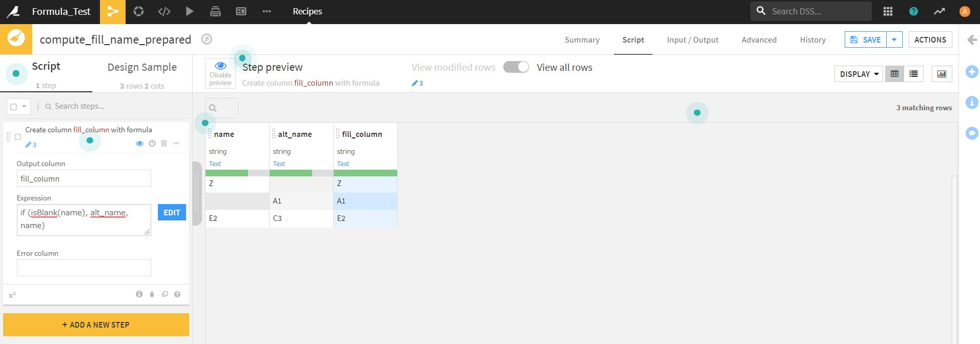Expand the DISPLAY dropdown

click(x=859, y=74)
